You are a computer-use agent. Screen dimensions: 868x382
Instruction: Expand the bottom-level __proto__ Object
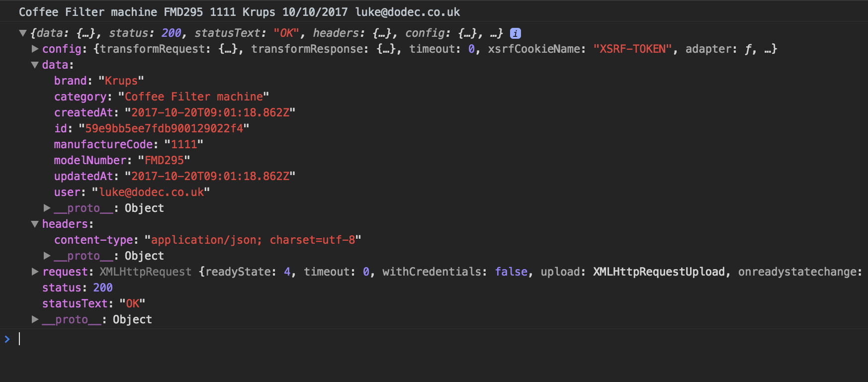click(x=35, y=319)
